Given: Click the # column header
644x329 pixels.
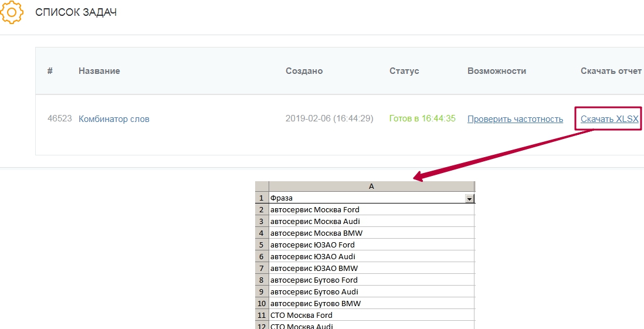Looking at the screenshot, I should tap(50, 71).
